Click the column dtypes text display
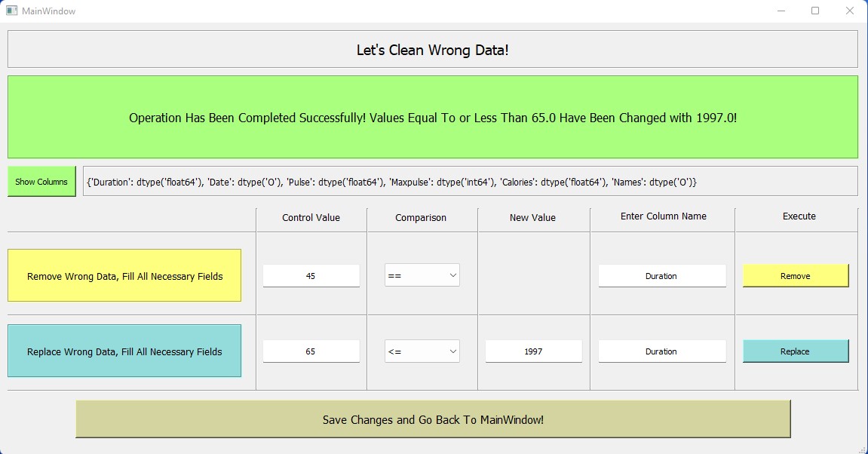This screenshot has width=868, height=454. pos(471,180)
